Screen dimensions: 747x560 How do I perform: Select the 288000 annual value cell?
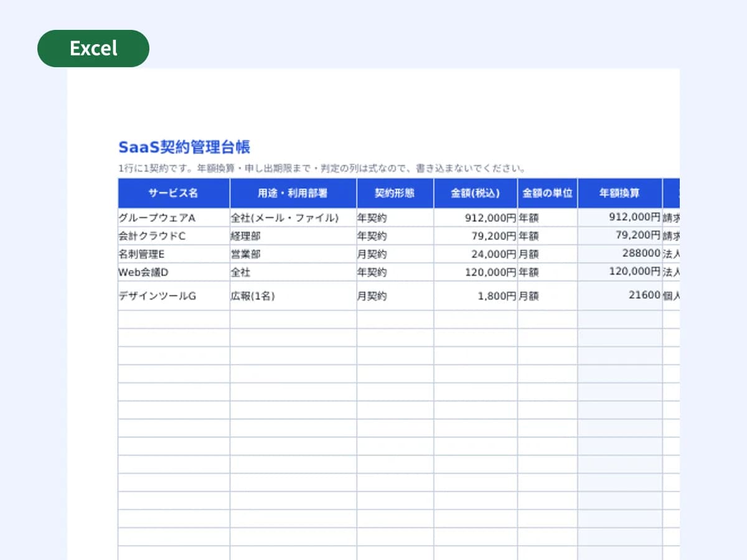(x=620, y=254)
